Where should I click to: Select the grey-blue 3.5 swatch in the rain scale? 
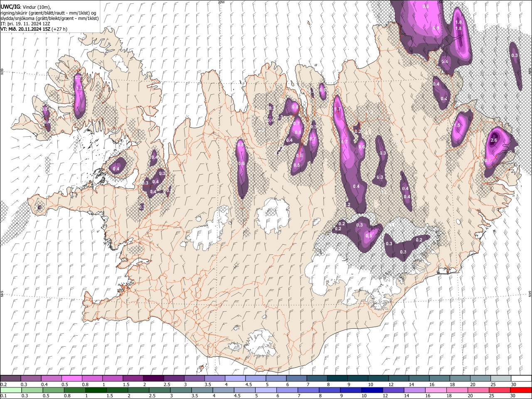coord(202,390)
